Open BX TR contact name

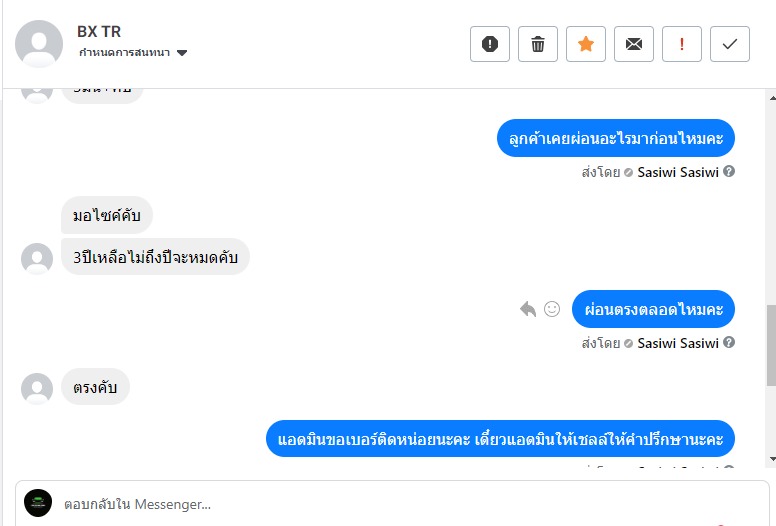tap(99, 31)
